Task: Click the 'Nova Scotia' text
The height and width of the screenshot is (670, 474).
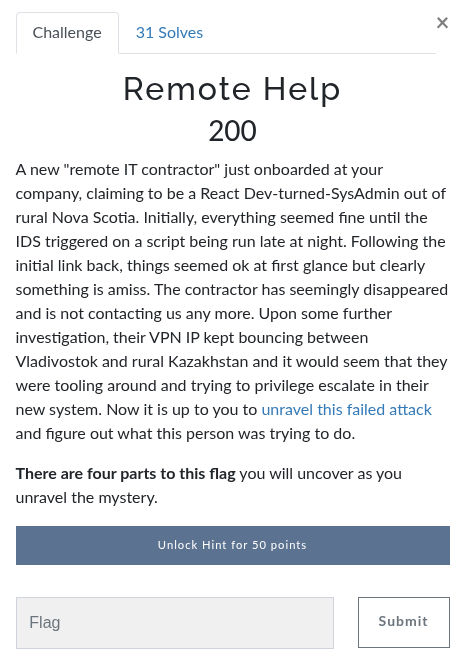Action: click(x=96, y=218)
